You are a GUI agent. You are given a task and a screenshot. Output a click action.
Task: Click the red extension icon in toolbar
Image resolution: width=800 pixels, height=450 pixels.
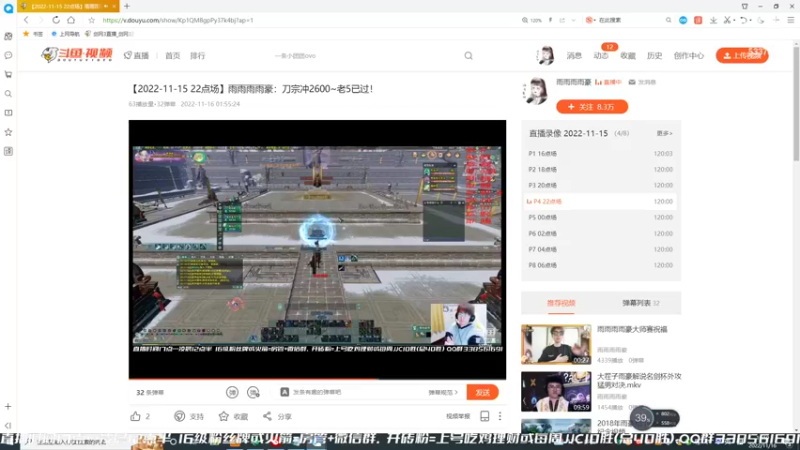click(x=698, y=20)
